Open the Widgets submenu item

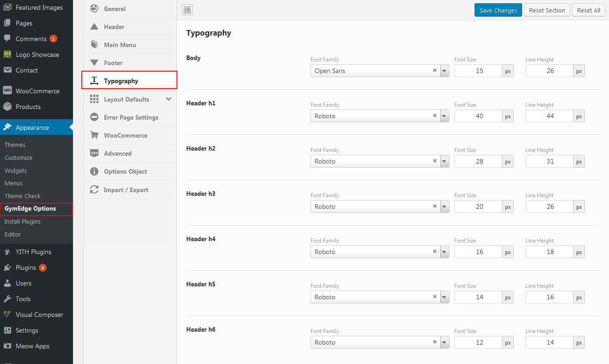(16, 170)
